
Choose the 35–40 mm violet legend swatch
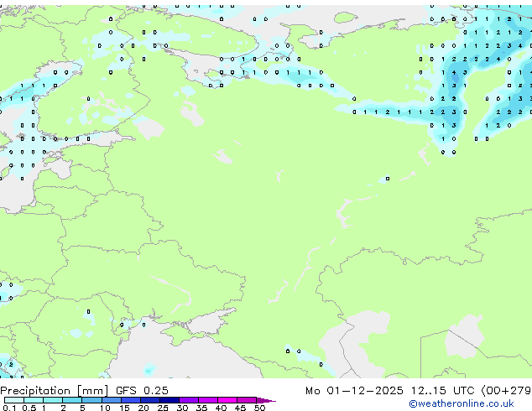tap(207, 400)
